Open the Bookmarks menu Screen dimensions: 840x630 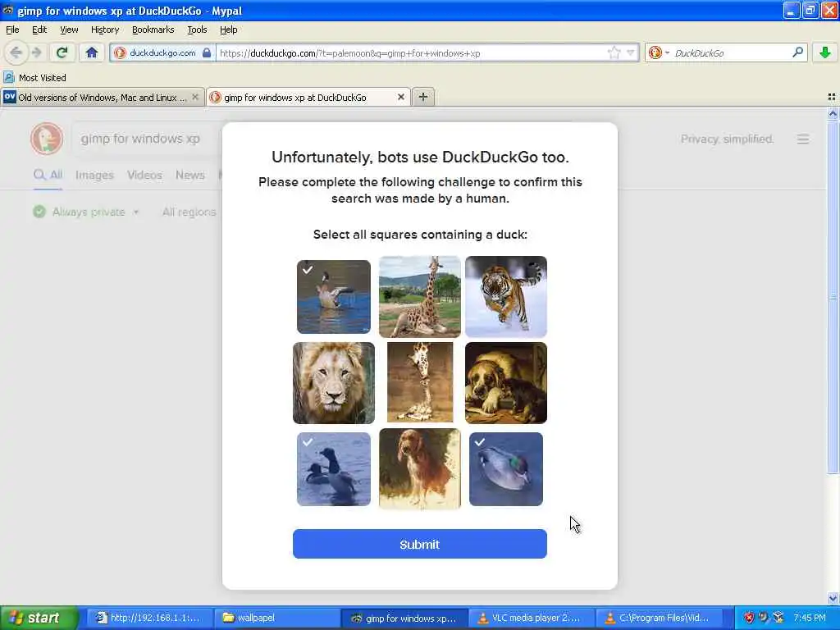153,30
